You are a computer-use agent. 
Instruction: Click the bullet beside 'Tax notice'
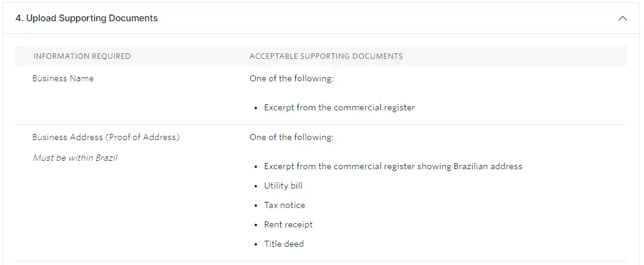257,206
